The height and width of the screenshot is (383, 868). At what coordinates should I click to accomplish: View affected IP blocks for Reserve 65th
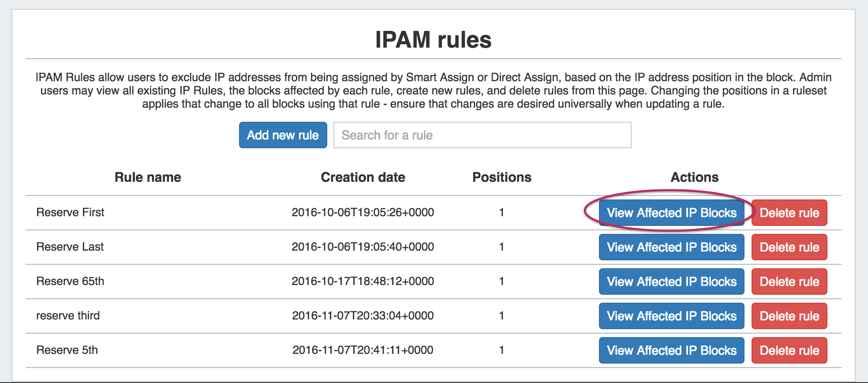(671, 282)
